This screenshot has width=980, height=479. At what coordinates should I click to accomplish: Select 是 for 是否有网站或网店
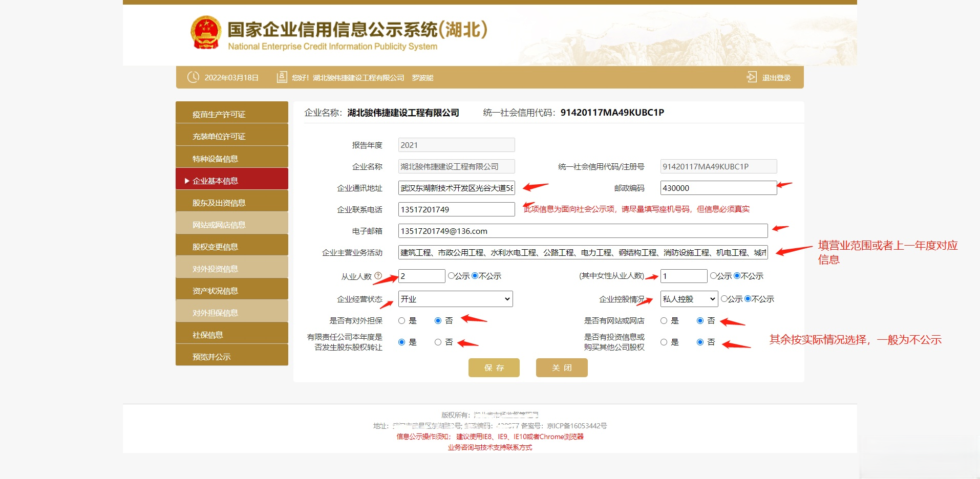click(x=664, y=321)
